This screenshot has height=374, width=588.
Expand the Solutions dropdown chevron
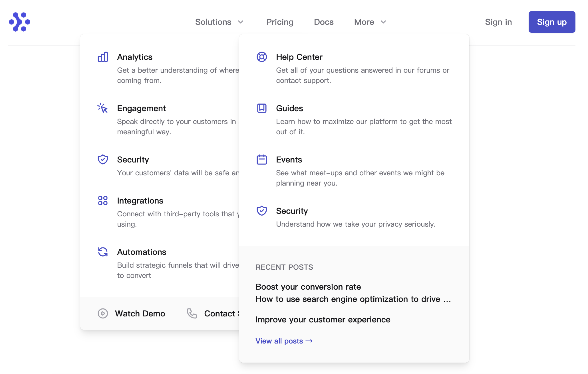tap(241, 22)
